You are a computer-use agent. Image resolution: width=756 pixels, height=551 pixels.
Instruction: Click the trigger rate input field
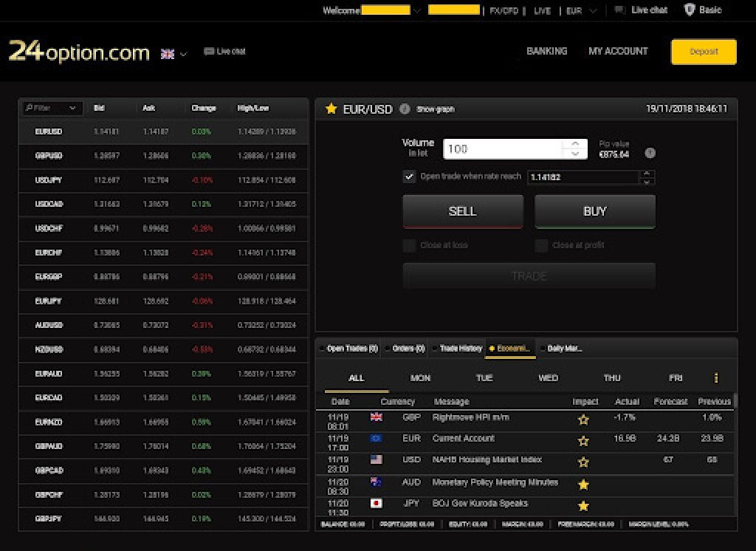(x=583, y=177)
